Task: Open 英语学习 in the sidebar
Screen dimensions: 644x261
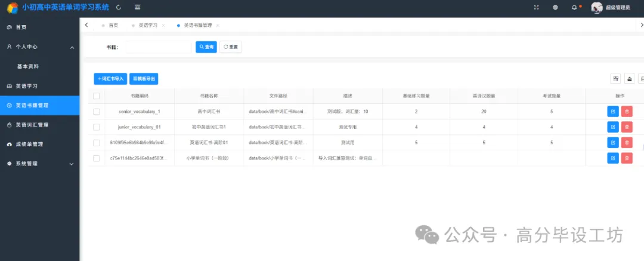Action: (39, 86)
